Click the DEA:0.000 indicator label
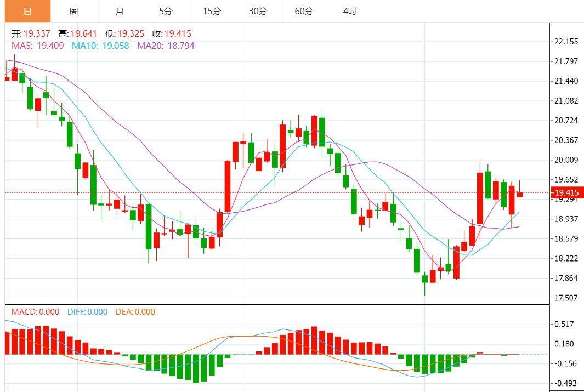The image size is (584, 392). [135, 312]
